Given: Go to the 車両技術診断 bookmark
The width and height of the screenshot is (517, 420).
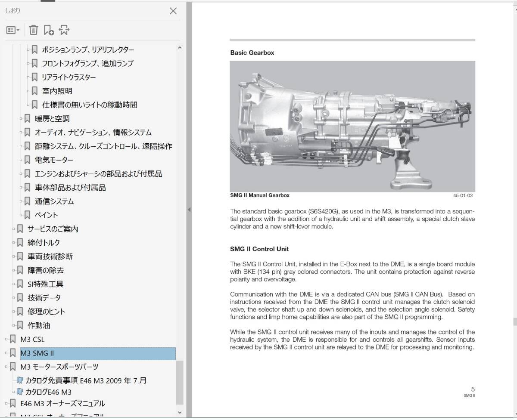Looking at the screenshot, I should [x=50, y=256].
